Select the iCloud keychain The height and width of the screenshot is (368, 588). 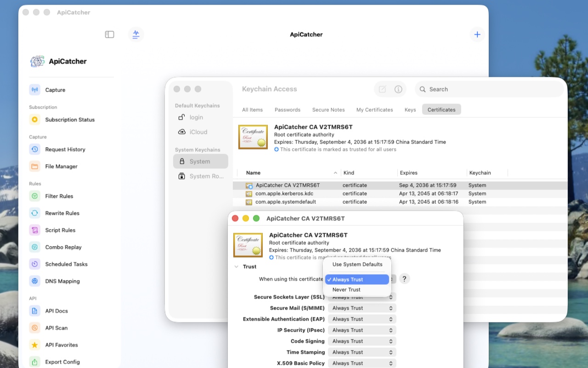point(200,132)
